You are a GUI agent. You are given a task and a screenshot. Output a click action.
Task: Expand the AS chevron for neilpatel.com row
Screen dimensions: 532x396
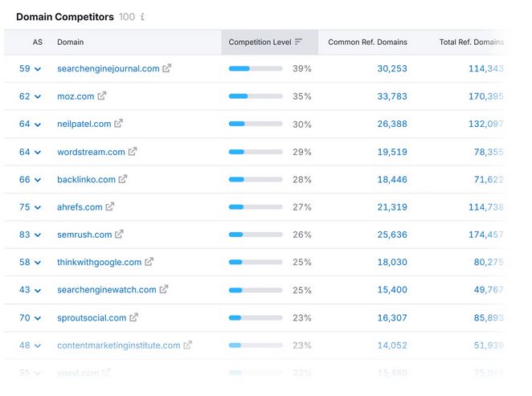pos(38,125)
